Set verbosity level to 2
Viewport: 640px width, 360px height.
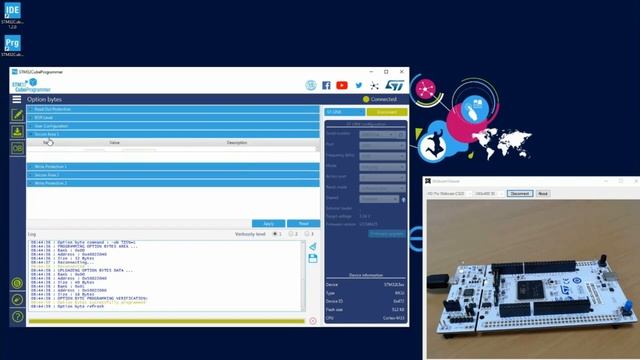[291, 234]
